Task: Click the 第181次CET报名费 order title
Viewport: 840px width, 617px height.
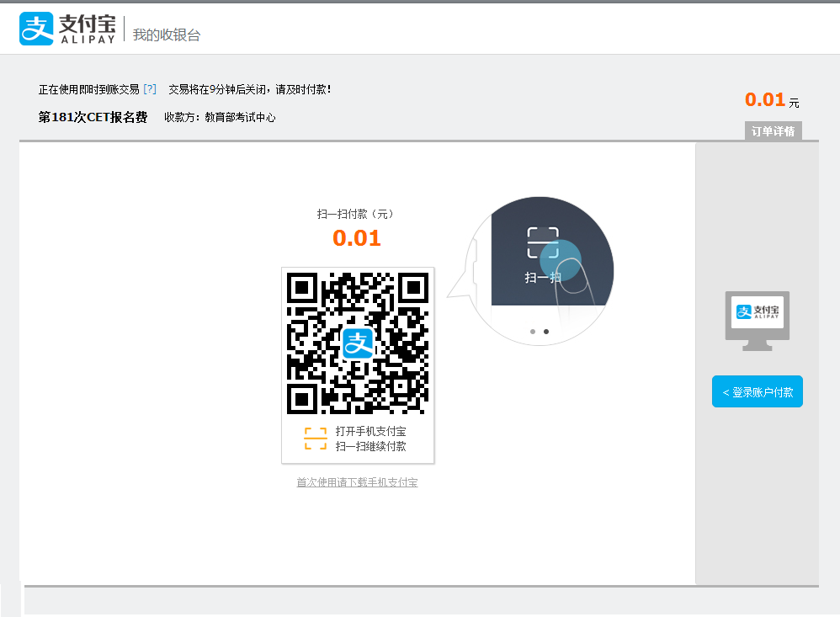Action: pyautogui.click(x=93, y=117)
